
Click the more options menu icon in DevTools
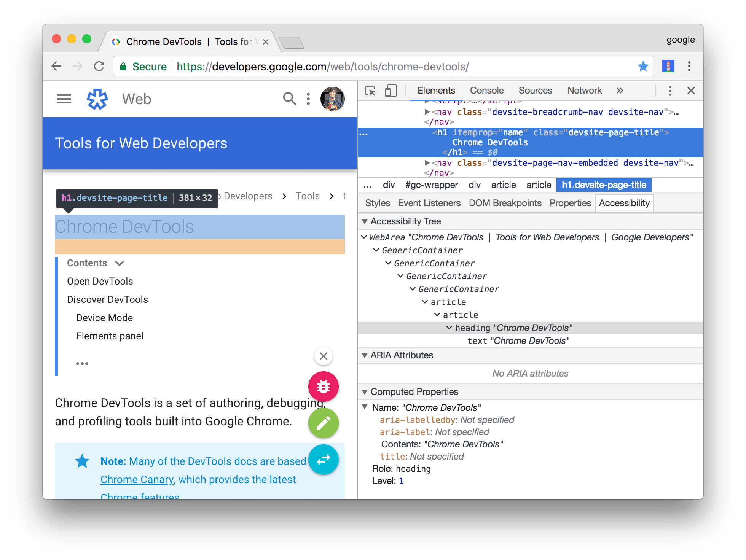click(670, 91)
